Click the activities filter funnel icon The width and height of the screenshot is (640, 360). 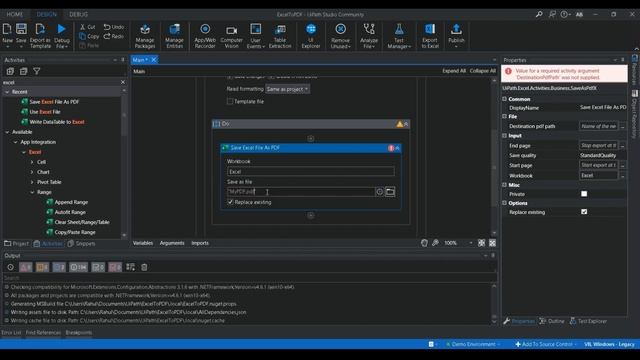(37, 71)
